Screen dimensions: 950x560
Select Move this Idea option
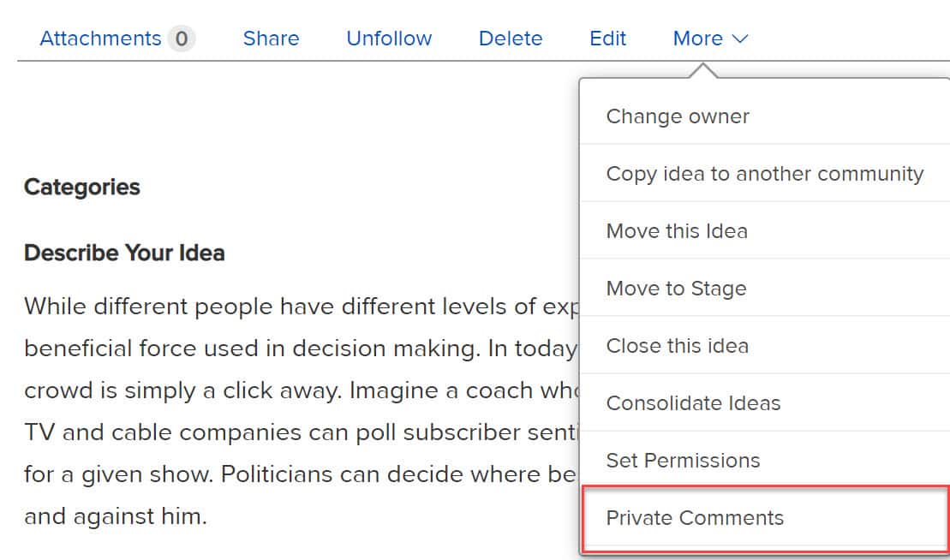coord(677,231)
